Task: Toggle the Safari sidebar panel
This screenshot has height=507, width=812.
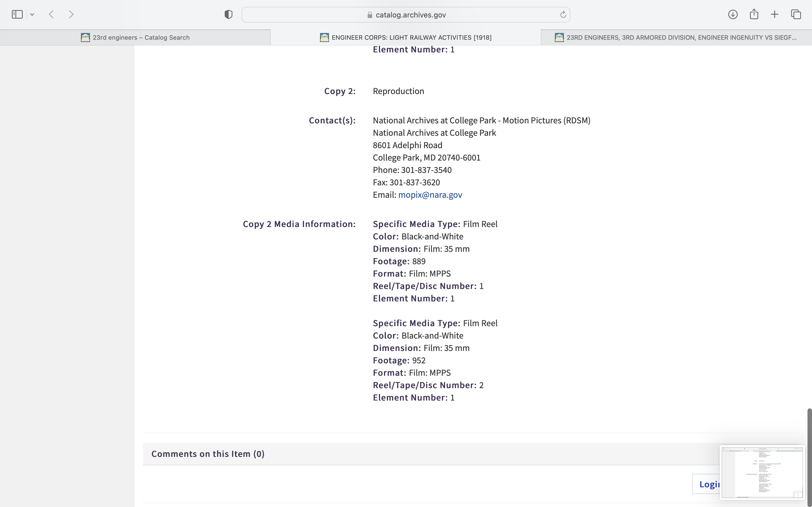Action: [17, 14]
